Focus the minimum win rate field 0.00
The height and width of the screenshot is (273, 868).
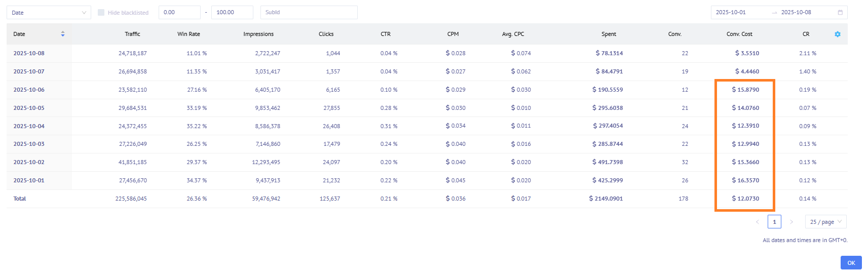coord(179,12)
